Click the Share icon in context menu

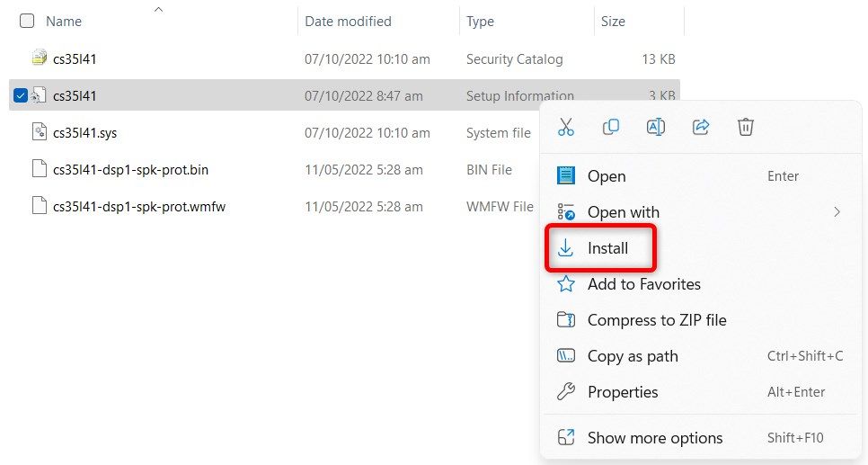701,127
